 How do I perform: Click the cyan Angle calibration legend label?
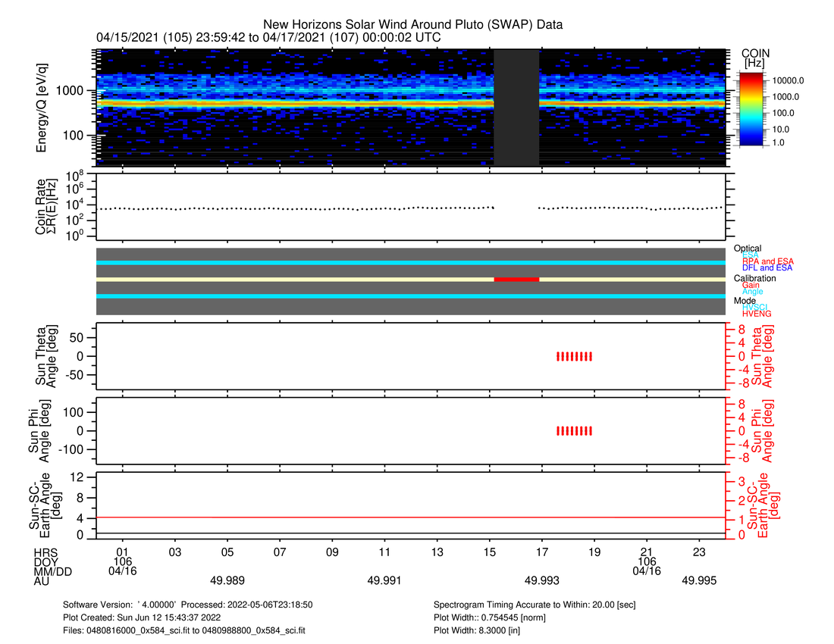[753, 292]
